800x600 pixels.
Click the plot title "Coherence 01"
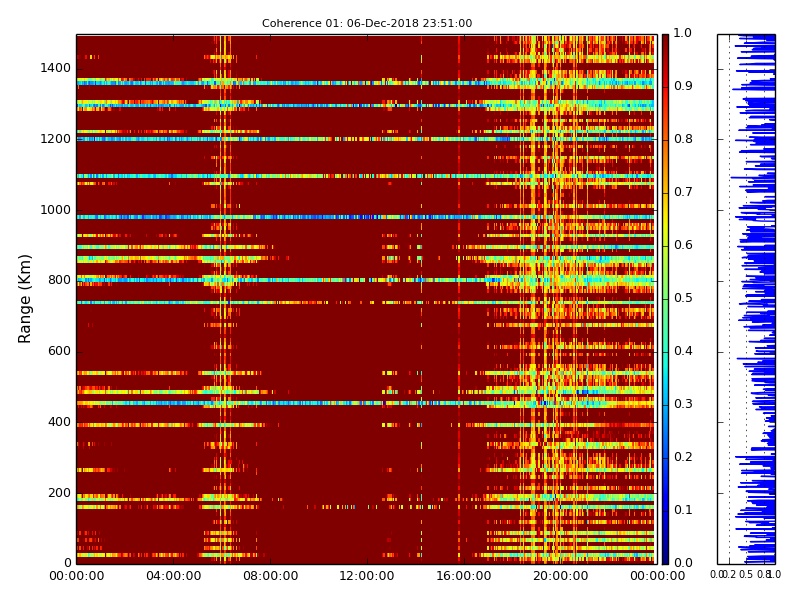366,23
